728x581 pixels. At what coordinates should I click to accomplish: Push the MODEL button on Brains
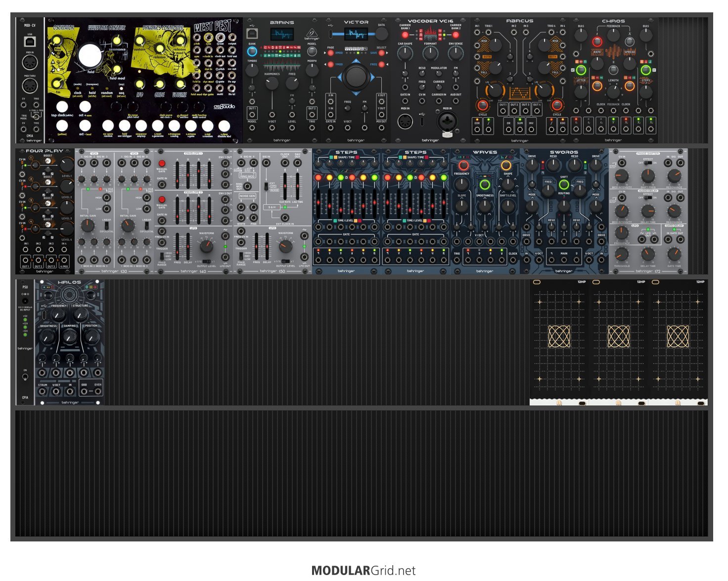point(312,51)
